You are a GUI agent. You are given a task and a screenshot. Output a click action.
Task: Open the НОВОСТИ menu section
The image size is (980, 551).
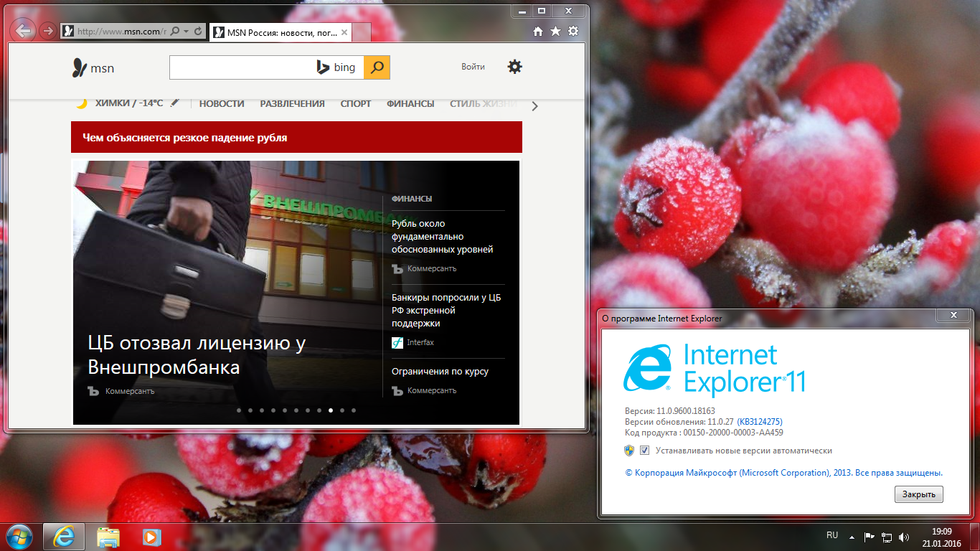222,104
